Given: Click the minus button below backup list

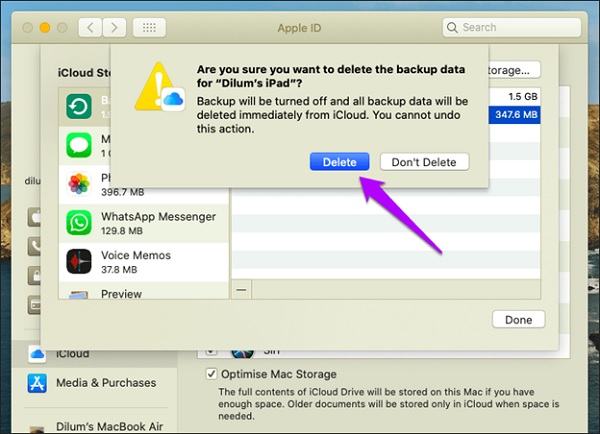Looking at the screenshot, I should click(x=240, y=289).
